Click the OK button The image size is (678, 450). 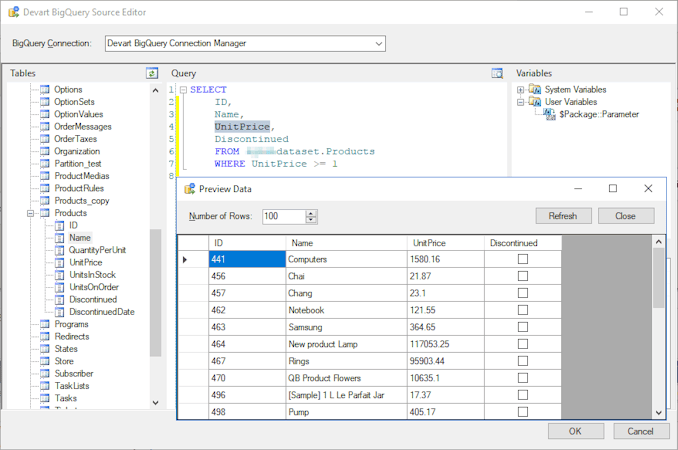coord(575,431)
